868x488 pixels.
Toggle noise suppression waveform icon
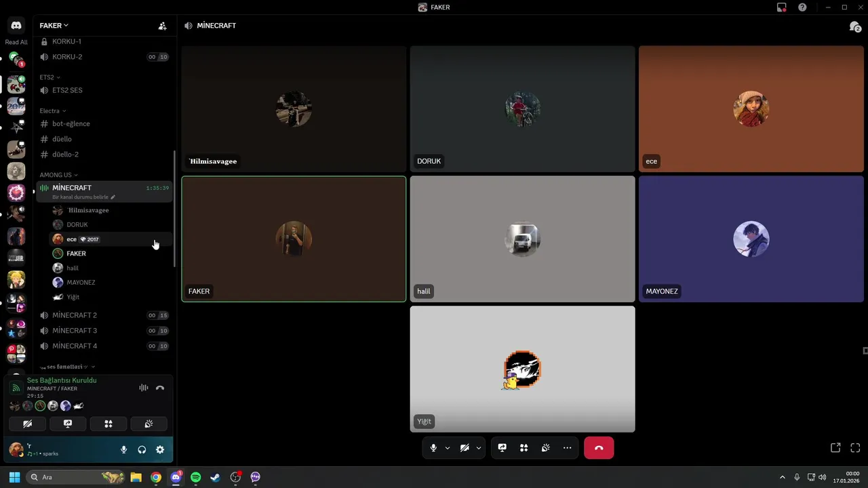point(144,388)
